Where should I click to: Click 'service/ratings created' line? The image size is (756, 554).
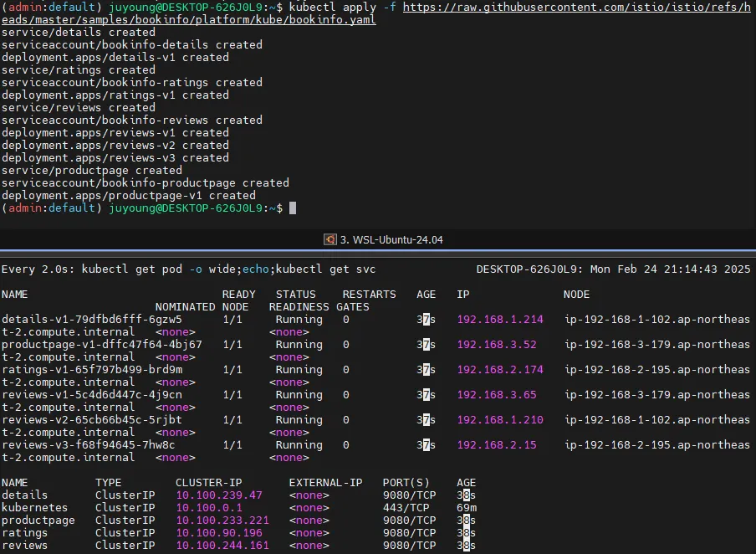coord(79,70)
